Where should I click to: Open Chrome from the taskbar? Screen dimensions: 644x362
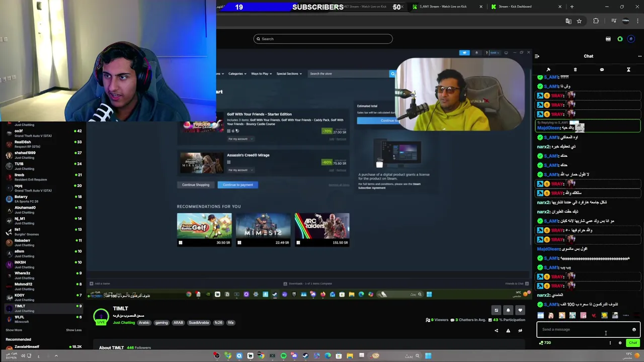[x=261, y=356]
